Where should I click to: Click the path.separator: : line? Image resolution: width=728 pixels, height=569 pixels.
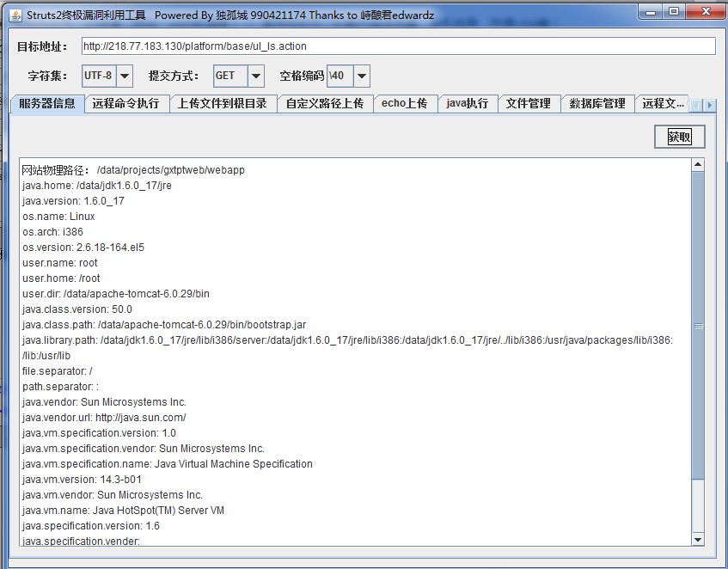pyautogui.click(x=60, y=387)
